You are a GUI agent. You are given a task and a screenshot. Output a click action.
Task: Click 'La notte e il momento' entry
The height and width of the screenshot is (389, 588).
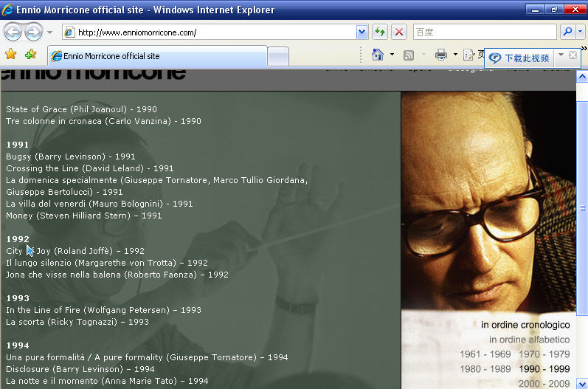pos(107,381)
